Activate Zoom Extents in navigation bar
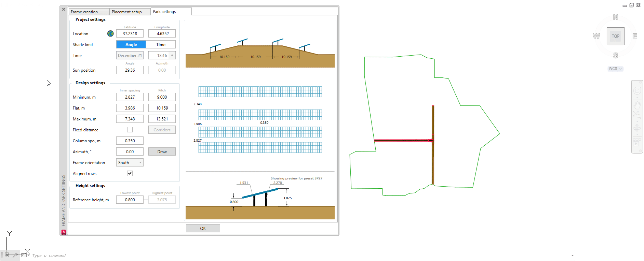644x261 pixels. click(637, 115)
